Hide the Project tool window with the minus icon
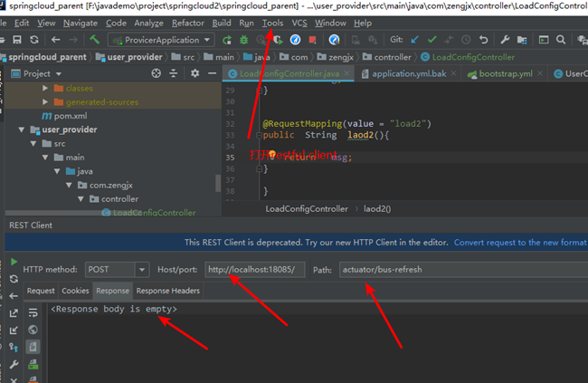 click(212, 73)
